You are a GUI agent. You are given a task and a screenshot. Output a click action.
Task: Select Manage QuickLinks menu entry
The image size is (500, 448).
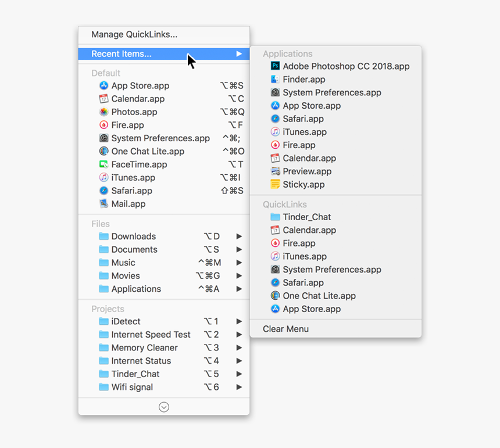coord(134,35)
